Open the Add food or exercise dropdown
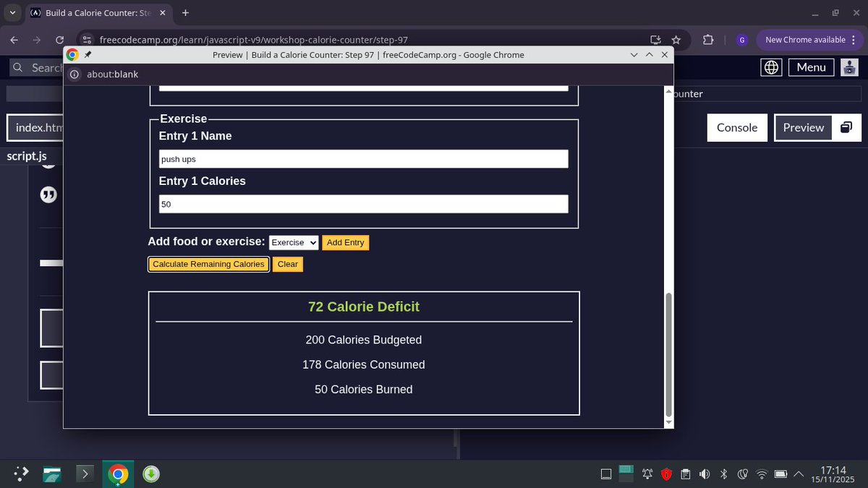 294,242
